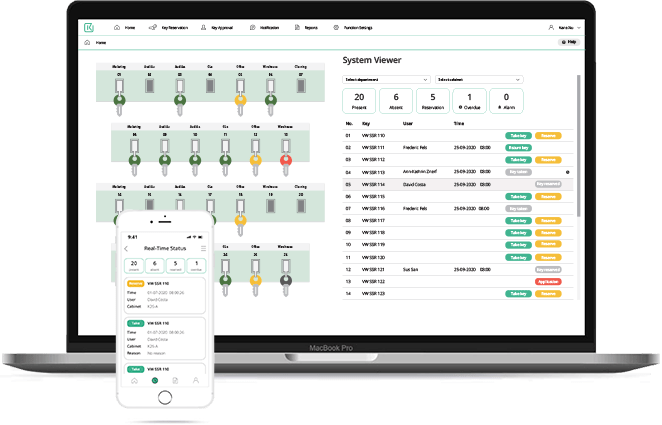Open the Select cabinet dropdown

[x=479, y=79]
